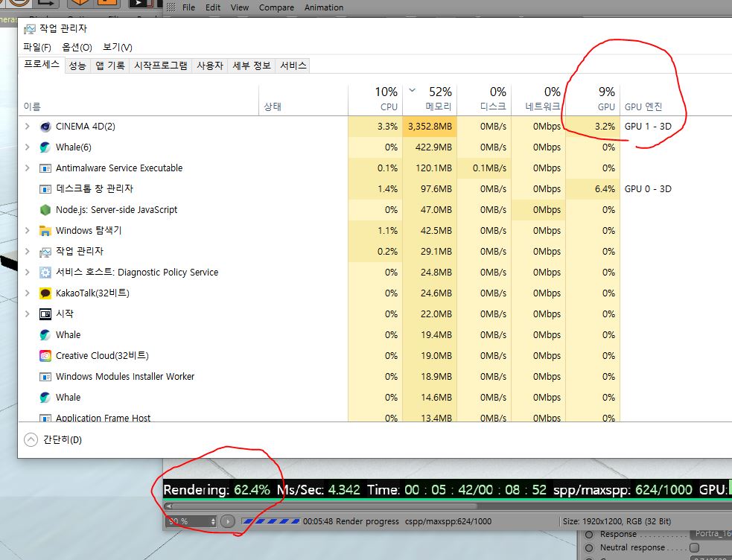Click the grip icon left of Picture Viewer File menu

click(171, 7)
